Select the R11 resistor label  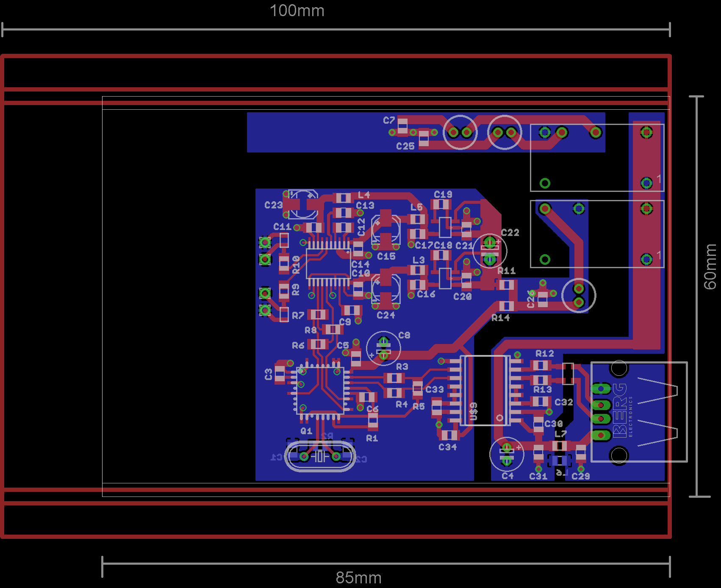pyautogui.click(x=507, y=271)
